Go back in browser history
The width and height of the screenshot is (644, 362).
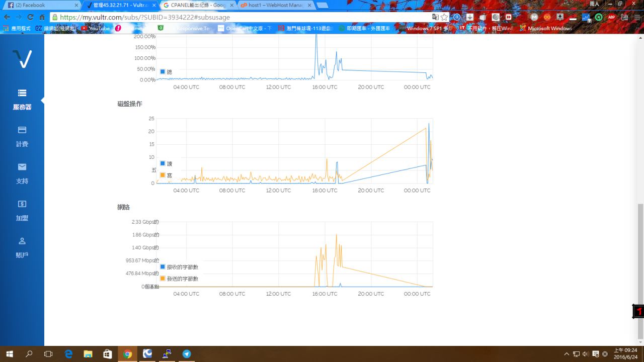tap(7, 17)
